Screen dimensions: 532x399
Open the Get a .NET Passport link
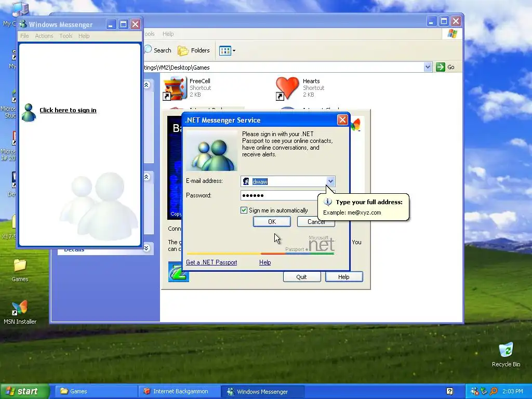click(x=211, y=262)
